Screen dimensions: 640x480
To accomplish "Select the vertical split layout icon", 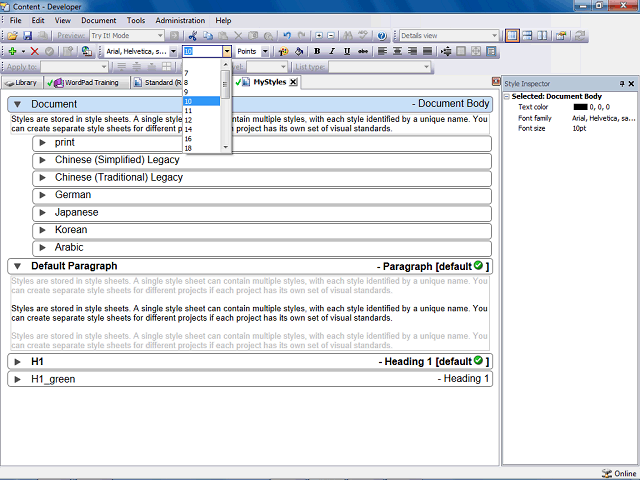I will point(542,36).
